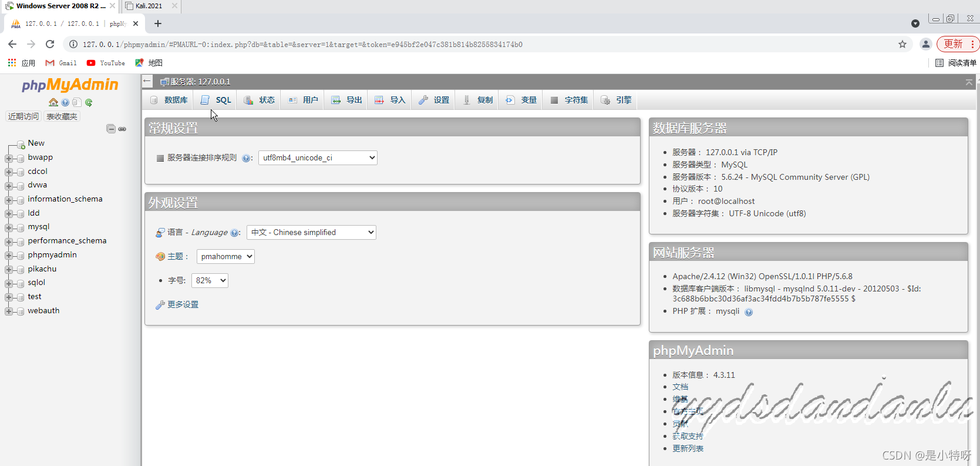
Task: Open the 文档 documentation link
Action: pos(680,387)
